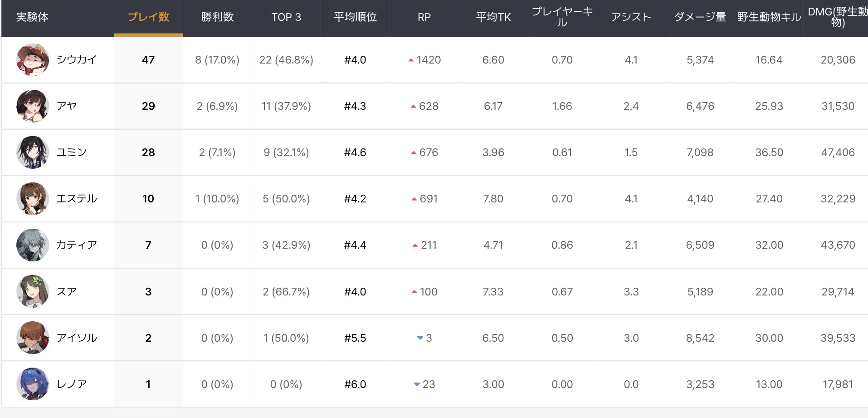The height and width of the screenshot is (418, 868).
Task: Click the ユミン character avatar
Action: pyautogui.click(x=33, y=152)
